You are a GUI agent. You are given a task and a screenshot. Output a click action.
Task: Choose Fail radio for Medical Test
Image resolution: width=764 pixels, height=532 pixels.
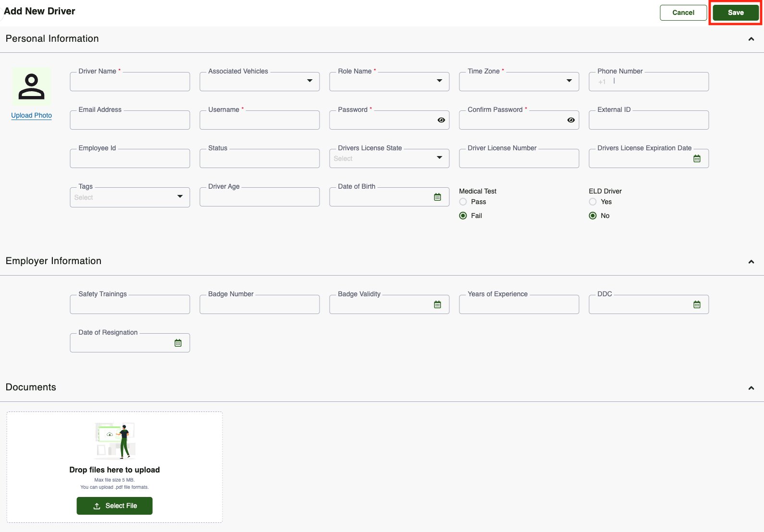coord(463,216)
